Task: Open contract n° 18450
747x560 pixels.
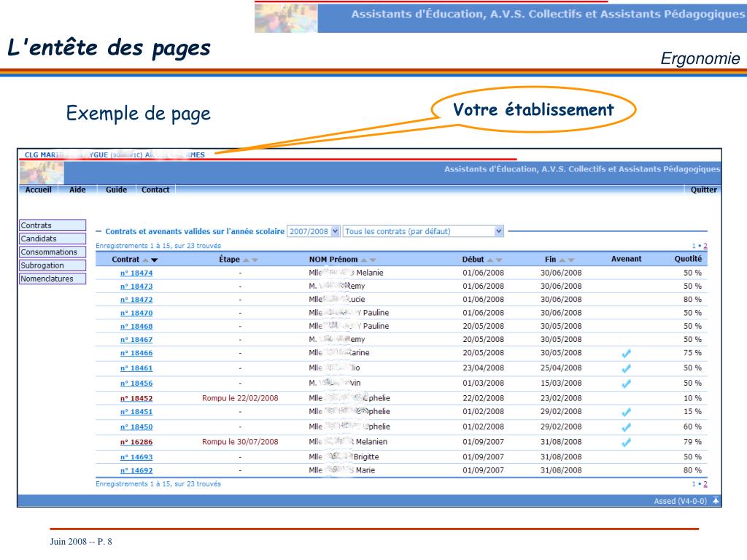Action: (x=136, y=427)
